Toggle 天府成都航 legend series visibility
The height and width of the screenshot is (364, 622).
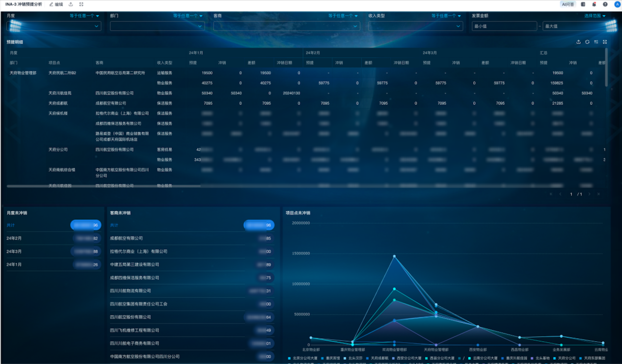click(377, 358)
